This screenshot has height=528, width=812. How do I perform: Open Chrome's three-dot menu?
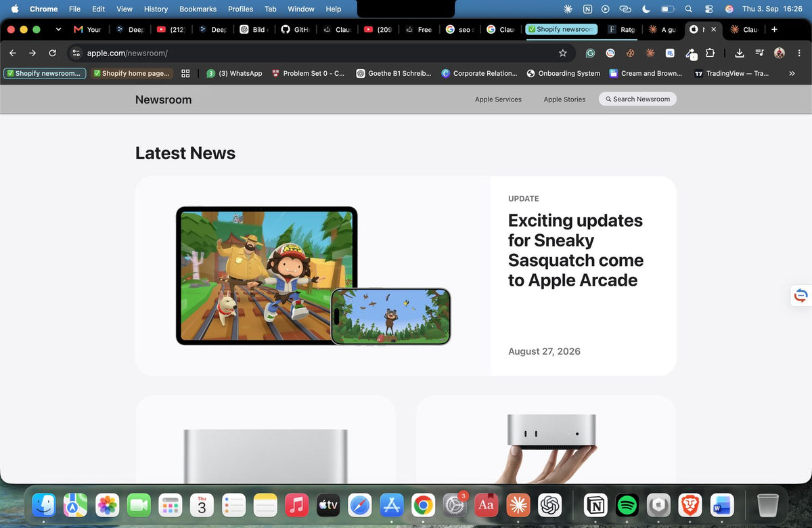pyautogui.click(x=799, y=53)
